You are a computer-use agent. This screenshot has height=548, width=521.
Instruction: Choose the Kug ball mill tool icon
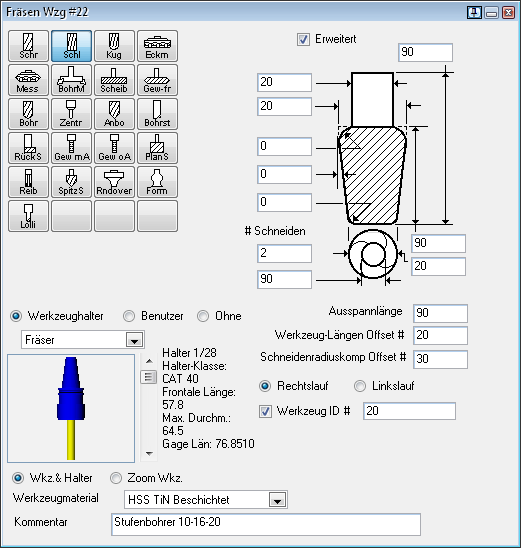114,46
